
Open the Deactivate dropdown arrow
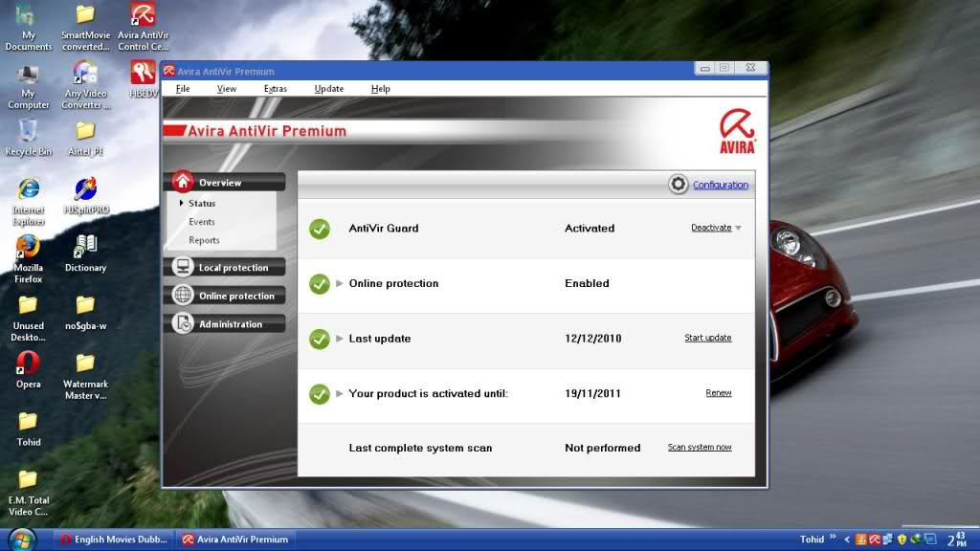(738, 228)
